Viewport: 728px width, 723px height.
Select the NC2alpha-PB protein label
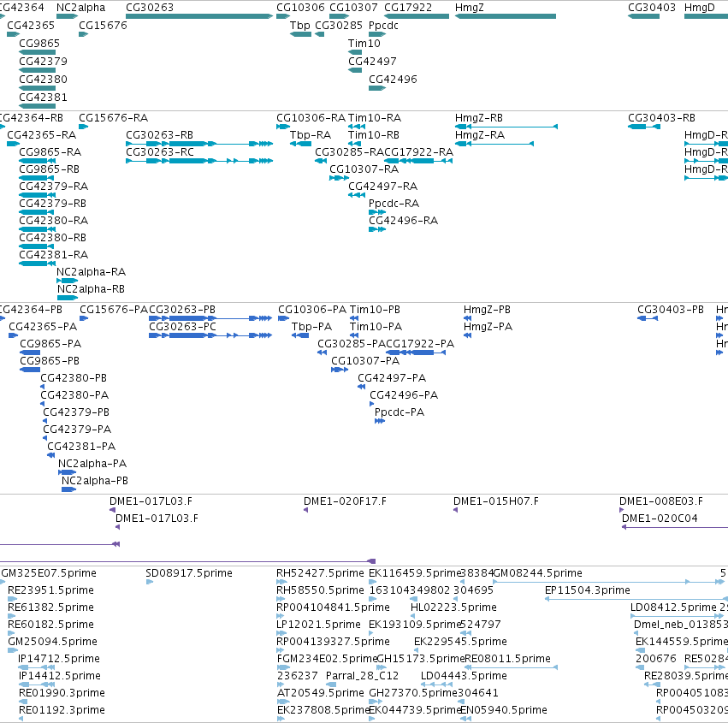pyautogui.click(x=95, y=481)
